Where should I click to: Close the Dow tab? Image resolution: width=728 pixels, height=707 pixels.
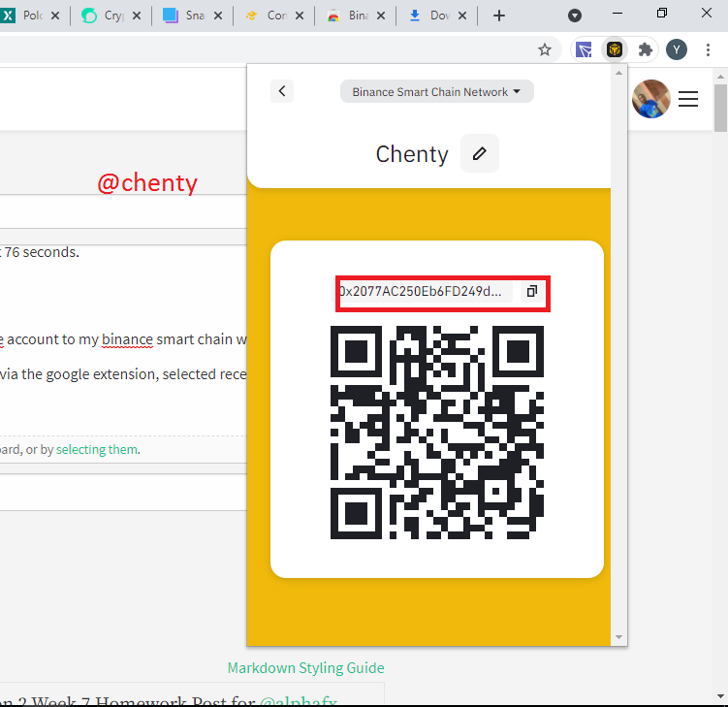[462, 16]
